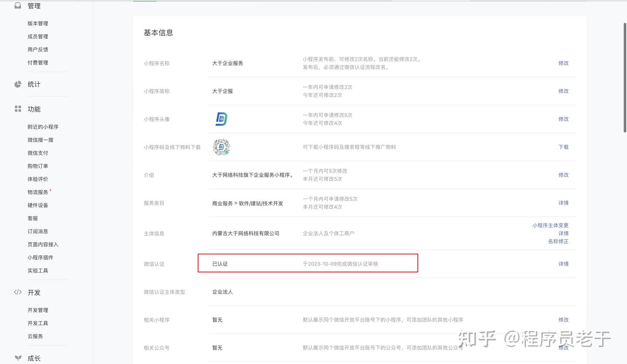Viewport: 627px width, 364px height.
Task: Open 实验工具 in the sidebar
Action: (x=38, y=271)
